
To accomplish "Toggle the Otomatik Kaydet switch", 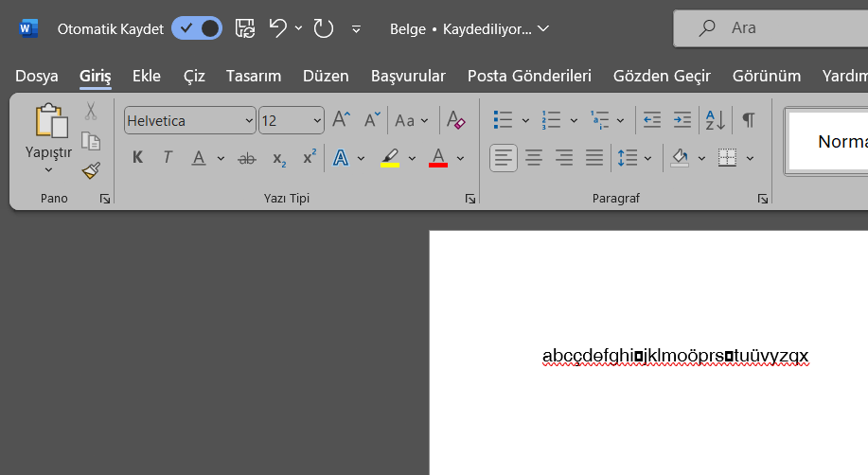I will (x=197, y=28).
